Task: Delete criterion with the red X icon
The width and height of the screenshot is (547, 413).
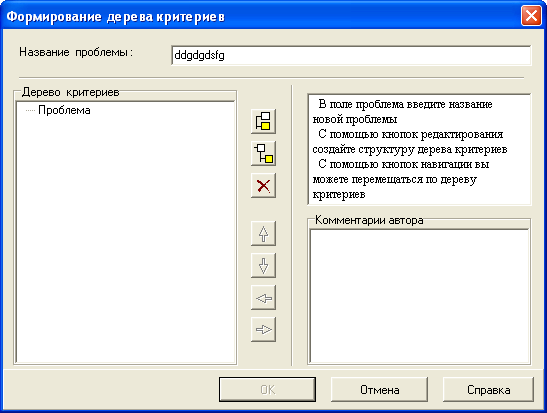Action: (263, 186)
